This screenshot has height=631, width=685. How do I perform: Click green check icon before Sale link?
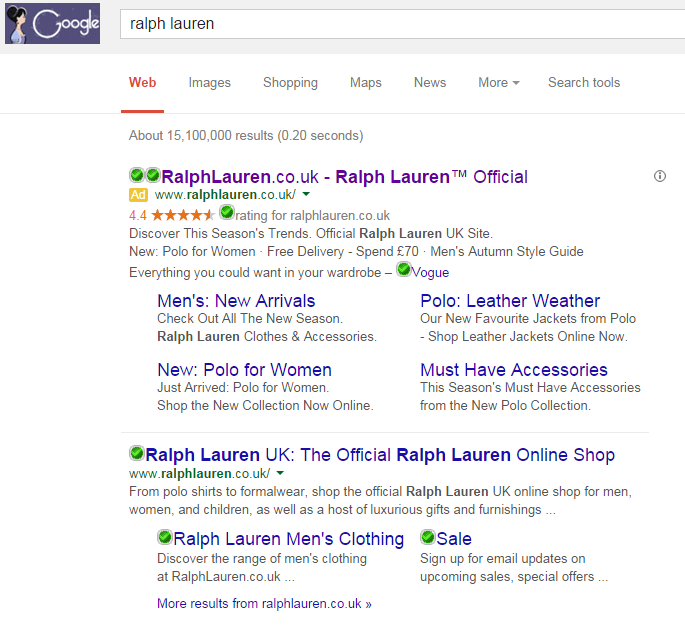coord(428,537)
